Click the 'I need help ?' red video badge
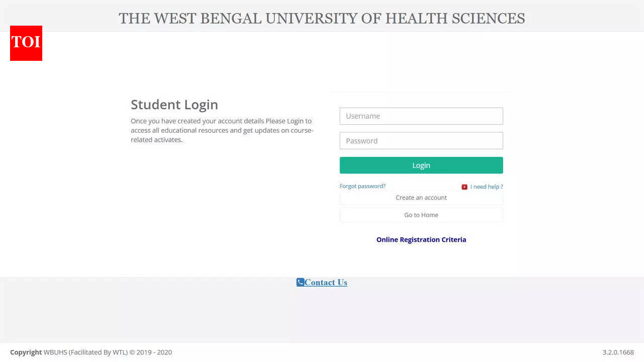 [x=464, y=187]
